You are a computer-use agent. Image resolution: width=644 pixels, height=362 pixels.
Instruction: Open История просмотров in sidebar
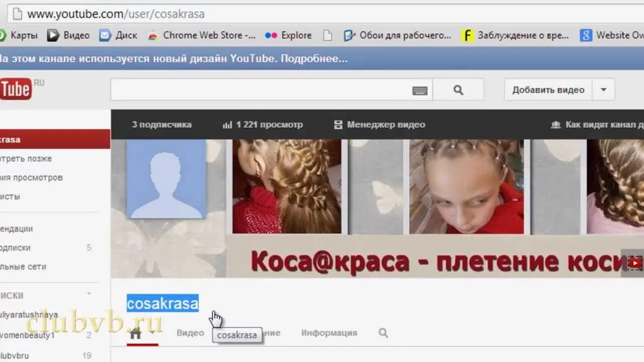31,177
